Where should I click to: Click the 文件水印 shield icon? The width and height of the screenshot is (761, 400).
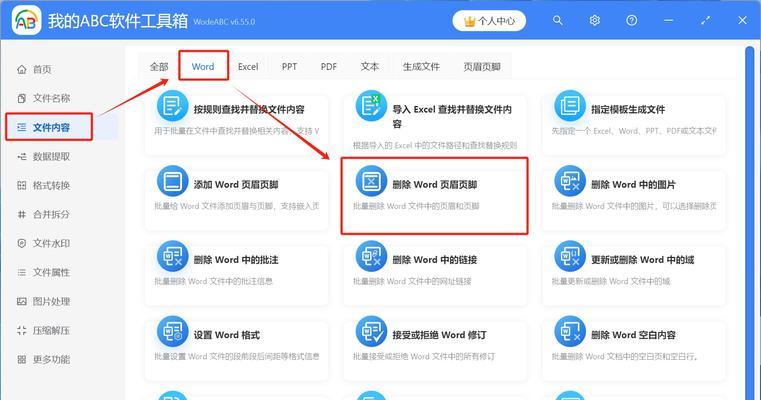click(21, 243)
